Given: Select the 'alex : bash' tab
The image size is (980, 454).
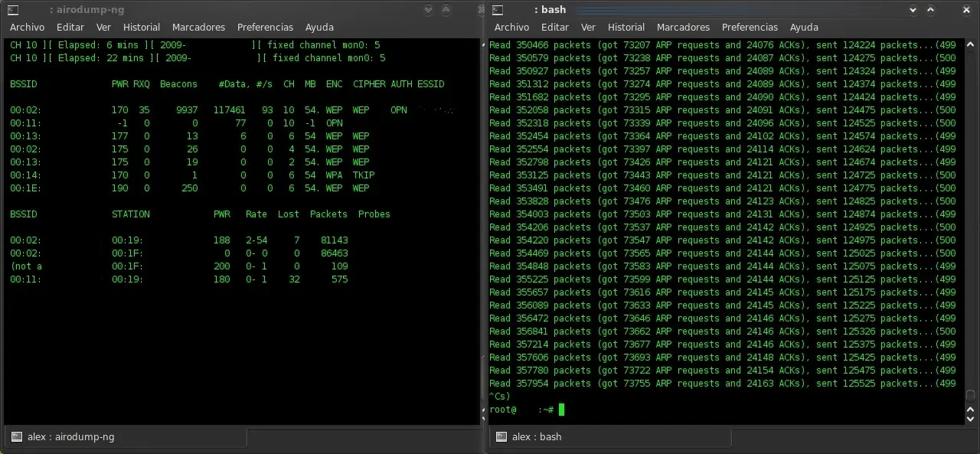Looking at the screenshot, I should tap(610, 437).
